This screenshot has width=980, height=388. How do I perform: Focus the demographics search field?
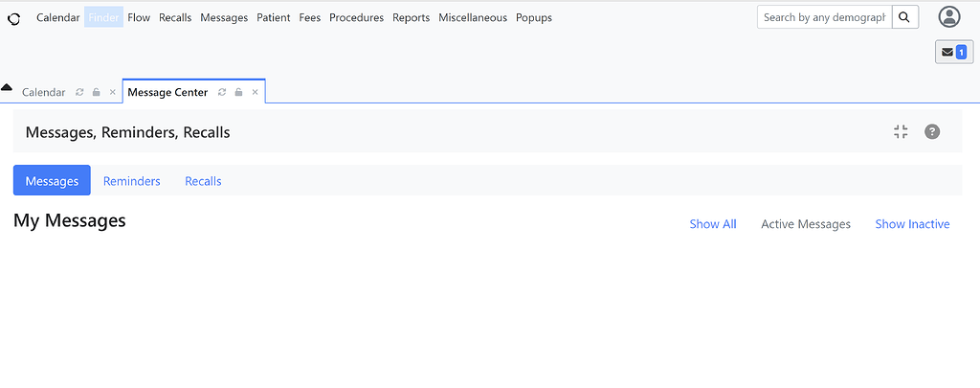coord(824,17)
